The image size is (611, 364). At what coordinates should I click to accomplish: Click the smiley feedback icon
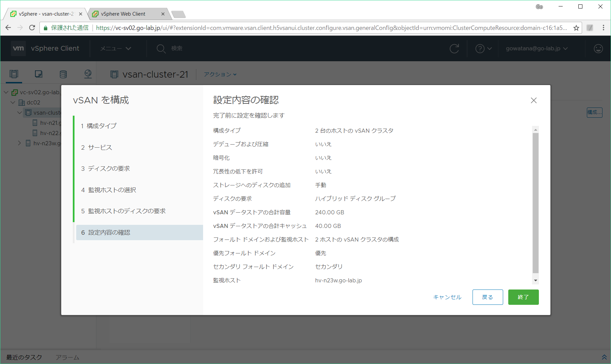pyautogui.click(x=598, y=49)
